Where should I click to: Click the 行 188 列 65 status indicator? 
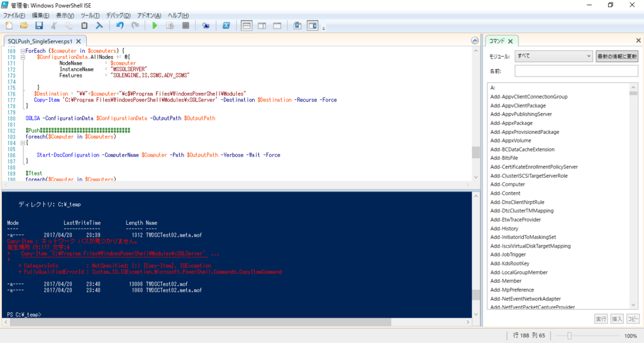(x=529, y=335)
